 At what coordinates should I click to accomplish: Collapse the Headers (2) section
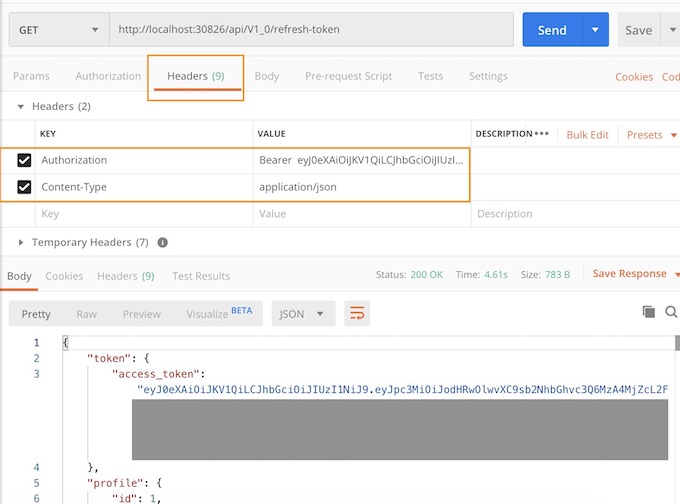coord(20,106)
